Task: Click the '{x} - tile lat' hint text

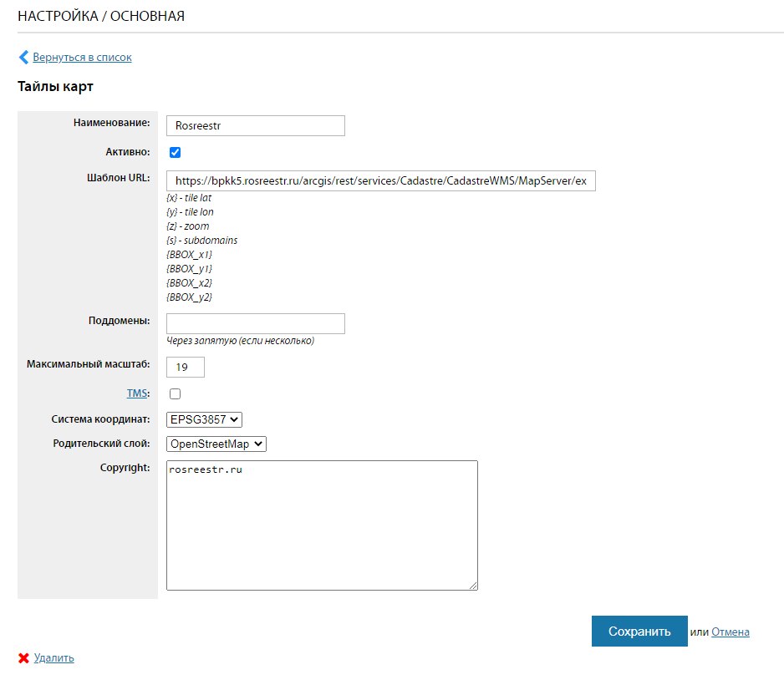Action: coord(189,198)
